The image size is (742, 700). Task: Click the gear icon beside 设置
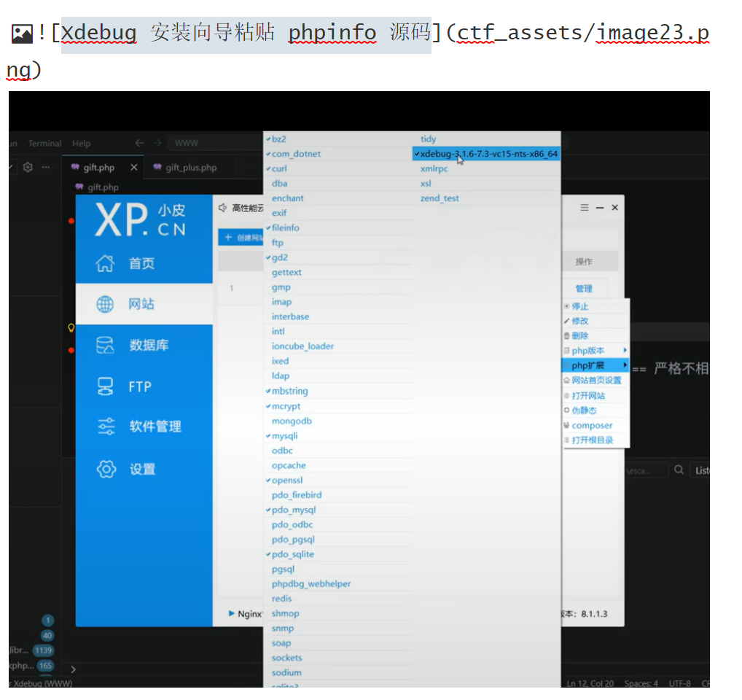(106, 469)
